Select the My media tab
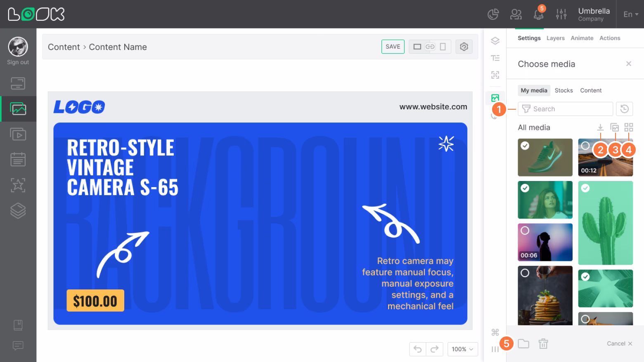 click(x=534, y=90)
